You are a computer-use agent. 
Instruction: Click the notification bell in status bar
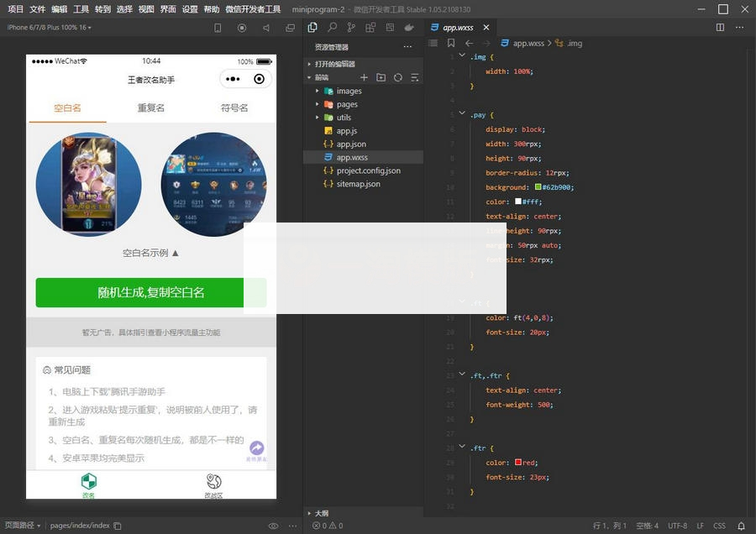tap(741, 526)
